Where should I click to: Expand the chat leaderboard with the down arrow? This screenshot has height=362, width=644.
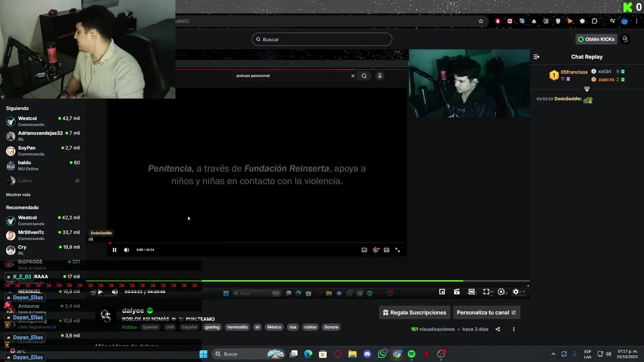[587, 89]
